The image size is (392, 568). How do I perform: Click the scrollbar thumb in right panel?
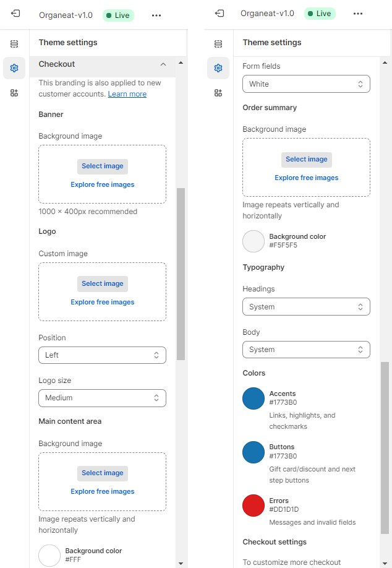click(385, 447)
